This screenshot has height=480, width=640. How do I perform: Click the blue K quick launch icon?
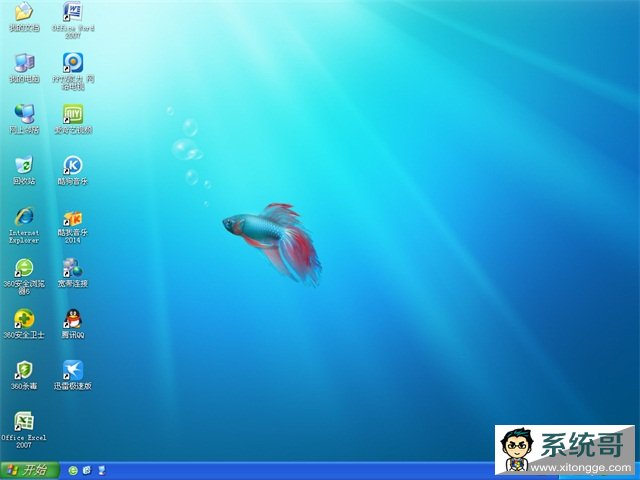(87, 470)
